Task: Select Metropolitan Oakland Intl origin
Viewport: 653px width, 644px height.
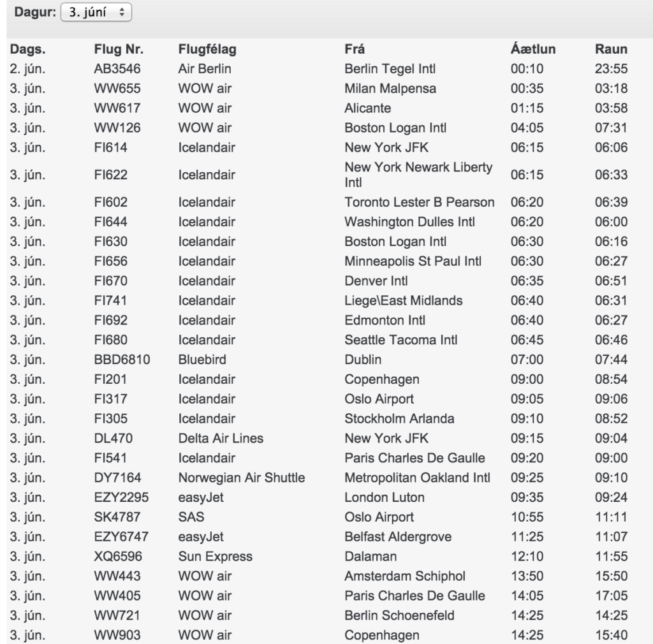Action: tap(420, 478)
